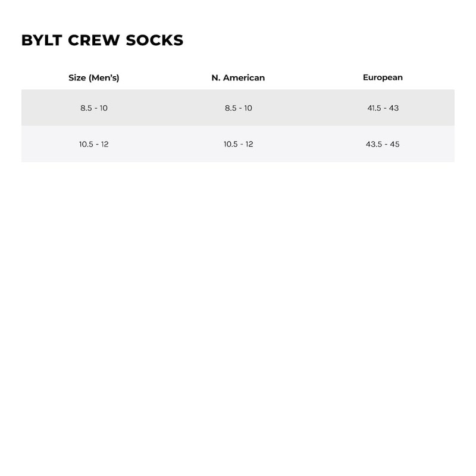
Task: Click 8.5 - 10 under Size (Men's)
Action: coord(94,108)
